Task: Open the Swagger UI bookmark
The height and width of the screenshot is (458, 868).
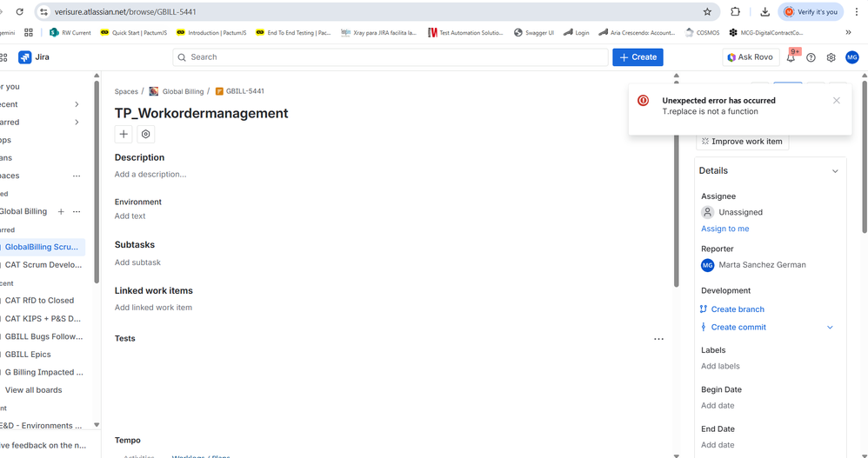Action: pos(534,33)
